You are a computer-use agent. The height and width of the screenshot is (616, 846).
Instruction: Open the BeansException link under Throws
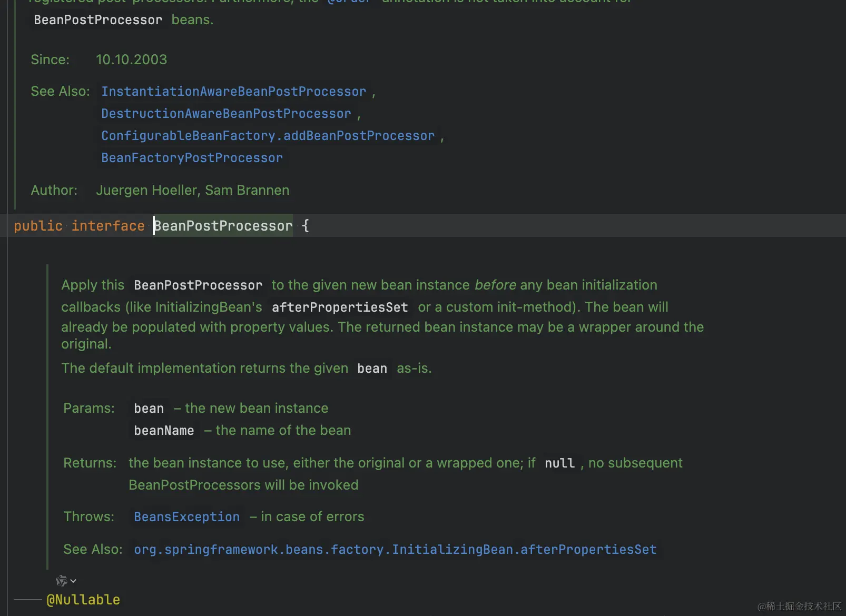[x=186, y=517]
